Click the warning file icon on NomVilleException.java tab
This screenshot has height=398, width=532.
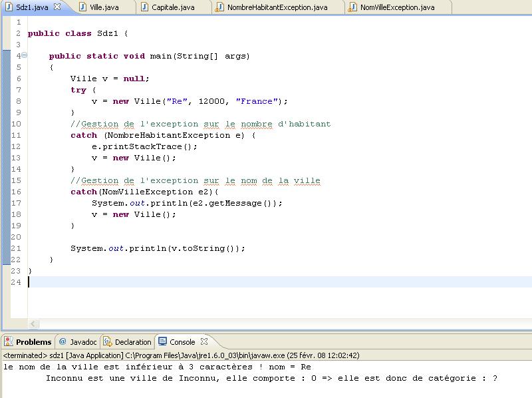pos(352,7)
